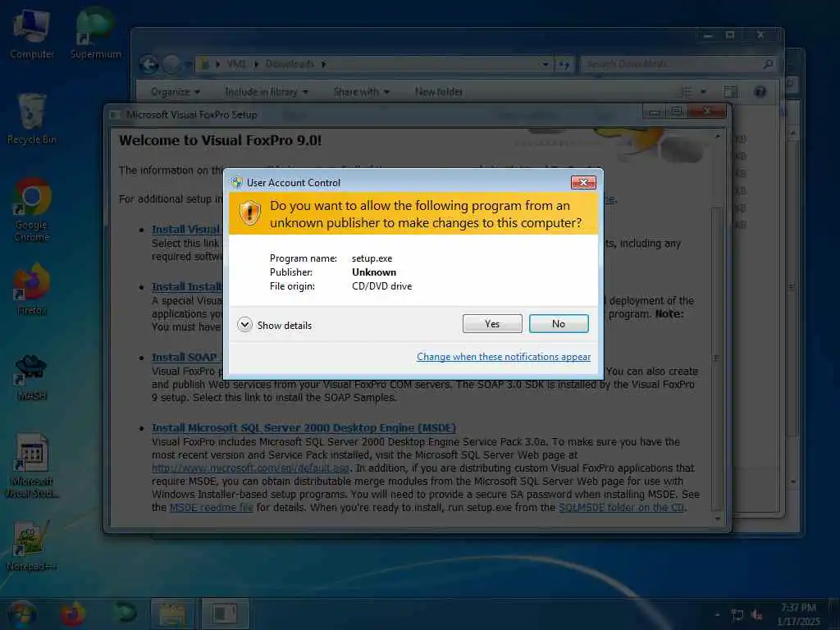Click the UAC warning shield icon
This screenshot has width=840, height=630.
pyautogui.click(x=249, y=212)
